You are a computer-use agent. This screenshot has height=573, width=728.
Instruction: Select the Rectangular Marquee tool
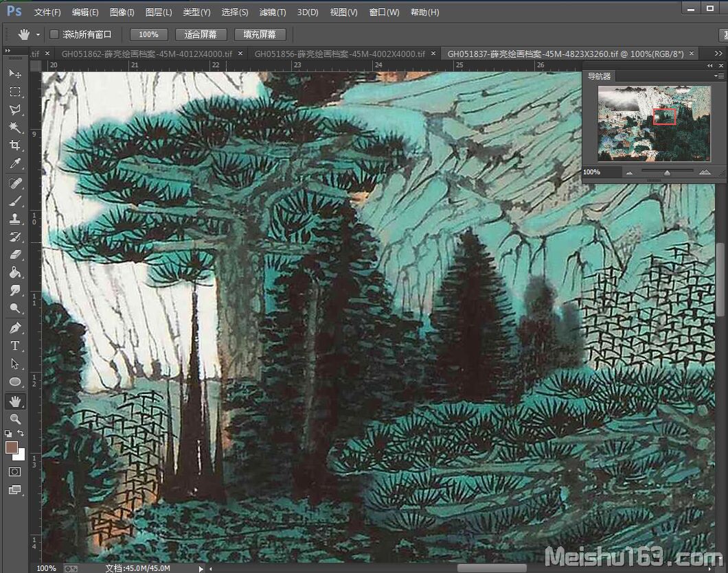click(x=15, y=92)
